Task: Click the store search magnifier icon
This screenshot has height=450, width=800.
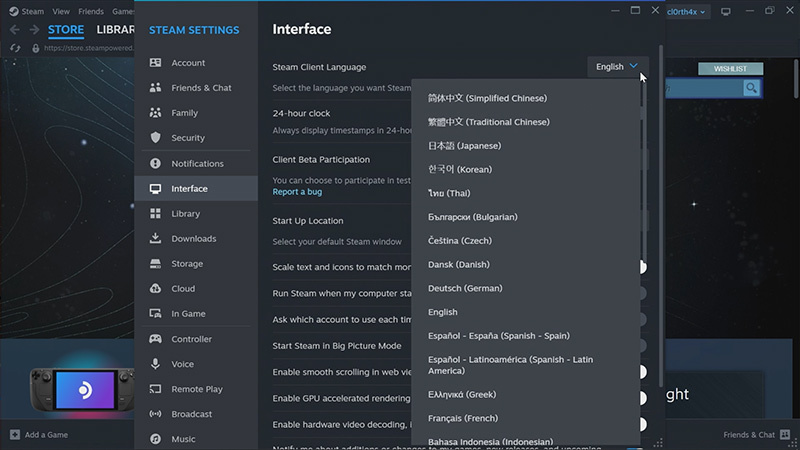Action: [751, 89]
